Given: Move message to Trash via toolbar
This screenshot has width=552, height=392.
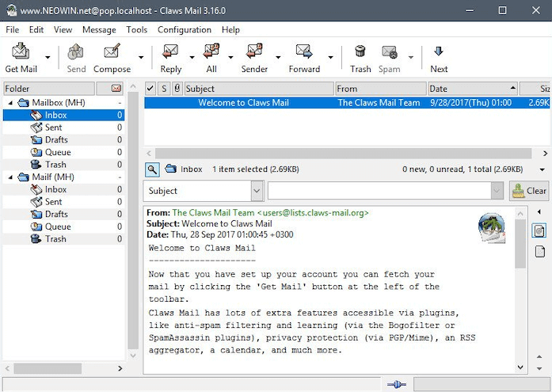Looking at the screenshot, I should (x=360, y=52).
